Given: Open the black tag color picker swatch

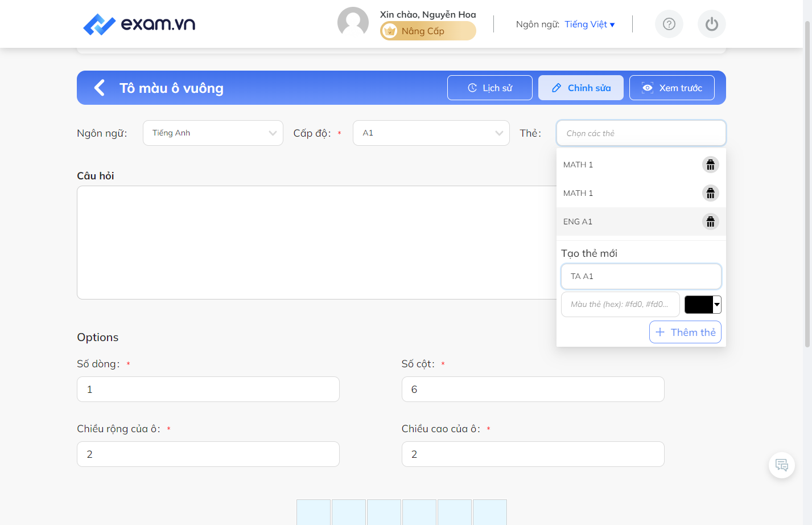Looking at the screenshot, I should pos(703,305).
